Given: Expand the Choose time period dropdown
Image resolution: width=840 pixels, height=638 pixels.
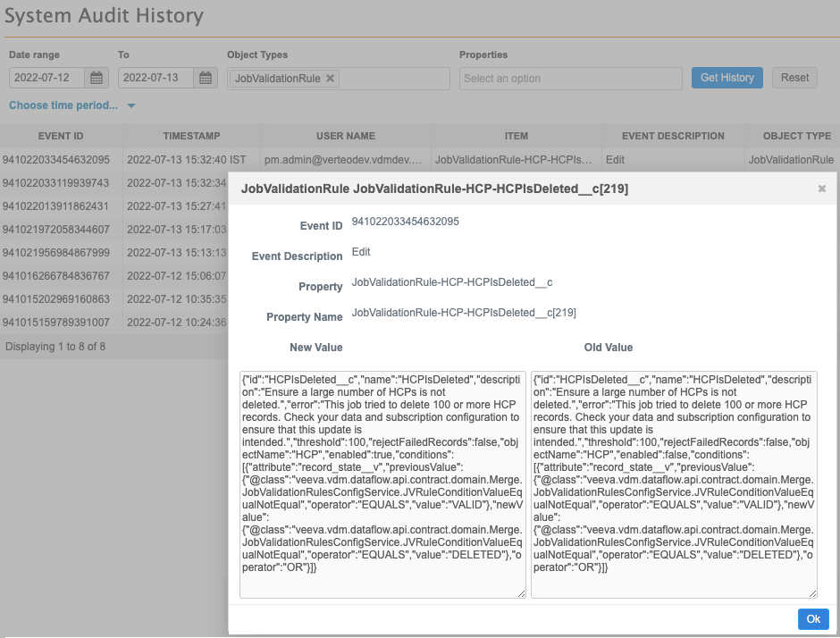Looking at the screenshot, I should (71, 105).
